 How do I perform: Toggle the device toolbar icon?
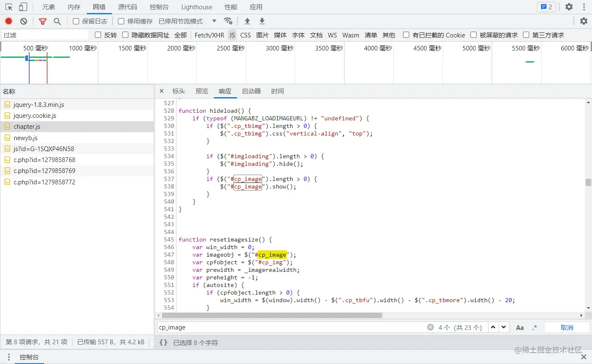point(23,7)
